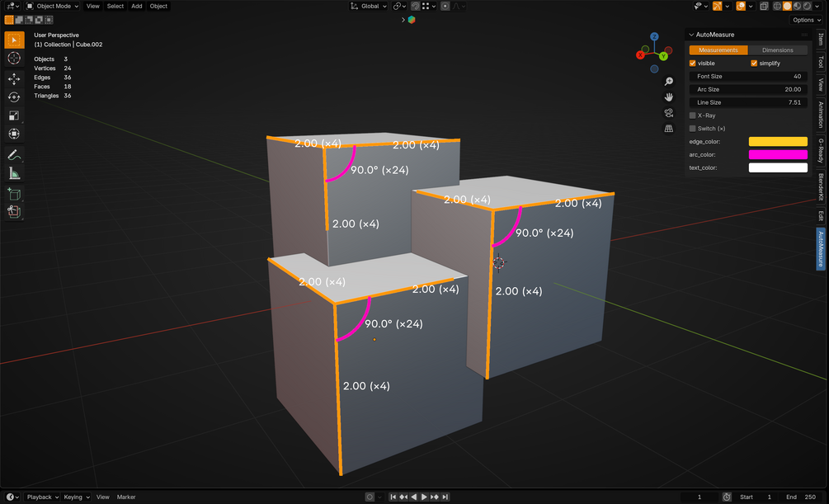829x504 pixels.
Task: Toggle orthographic grid view icon
Action: pos(669,129)
